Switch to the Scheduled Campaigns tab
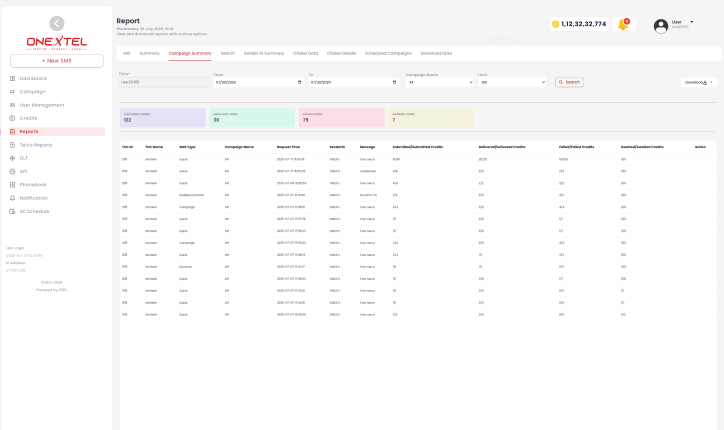This screenshot has height=430, width=724. [388, 52]
